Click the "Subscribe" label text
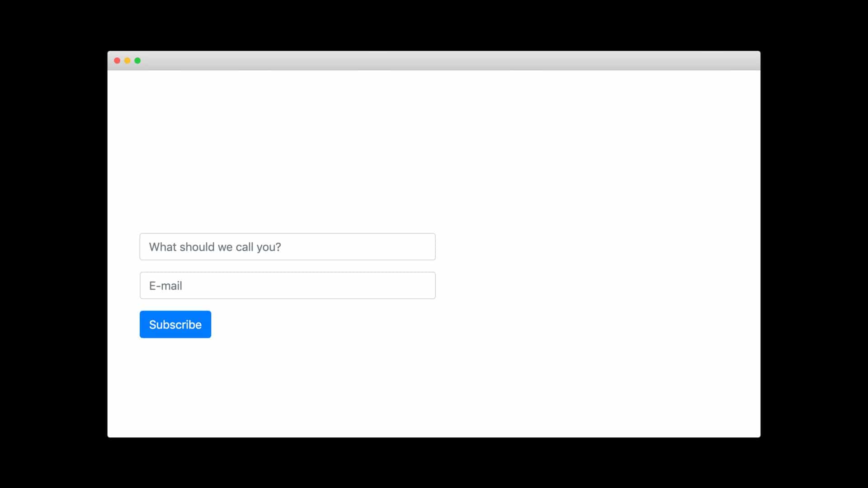The width and height of the screenshot is (868, 488). pos(175,324)
